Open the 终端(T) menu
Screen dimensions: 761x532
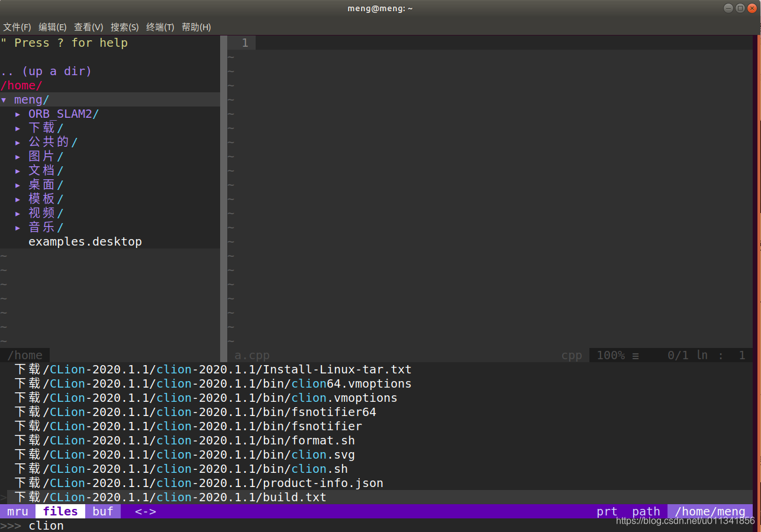pyautogui.click(x=160, y=27)
